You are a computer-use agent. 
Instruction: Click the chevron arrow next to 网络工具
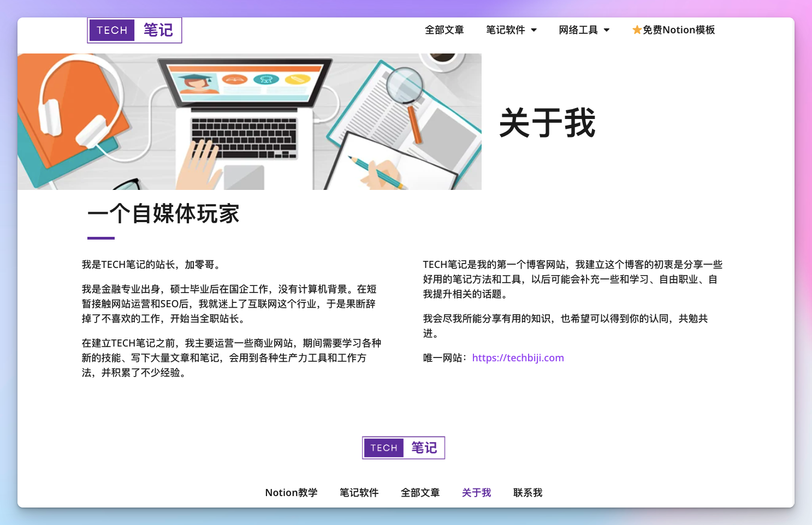click(608, 31)
